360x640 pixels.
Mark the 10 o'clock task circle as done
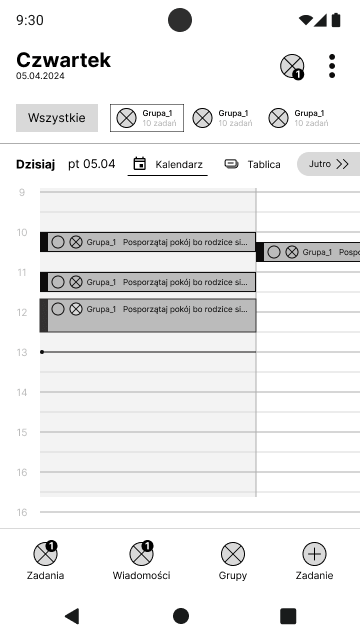[58, 242]
